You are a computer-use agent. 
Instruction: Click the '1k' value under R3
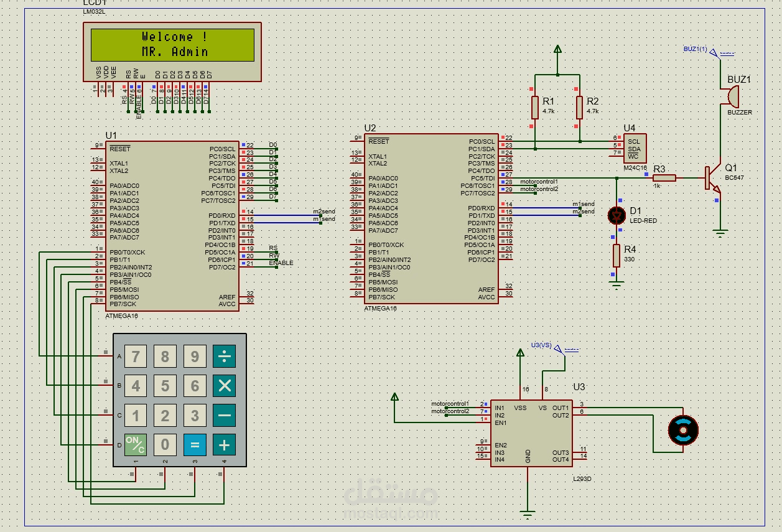coord(656,186)
